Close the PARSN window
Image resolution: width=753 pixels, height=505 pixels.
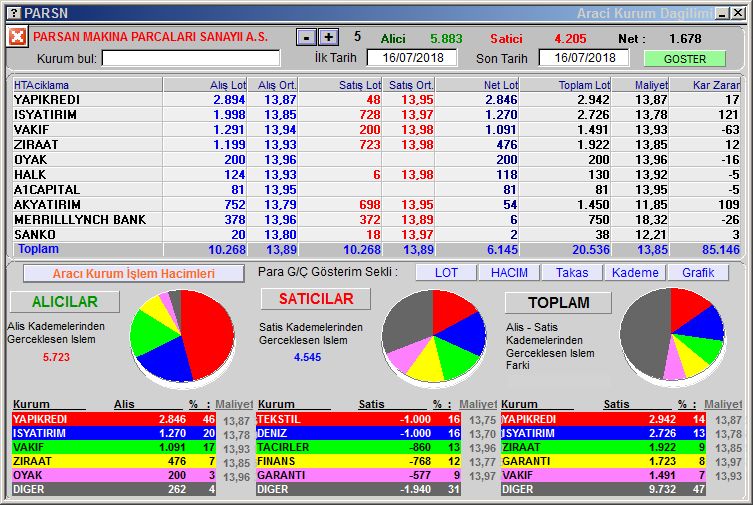pyautogui.click(x=738, y=13)
